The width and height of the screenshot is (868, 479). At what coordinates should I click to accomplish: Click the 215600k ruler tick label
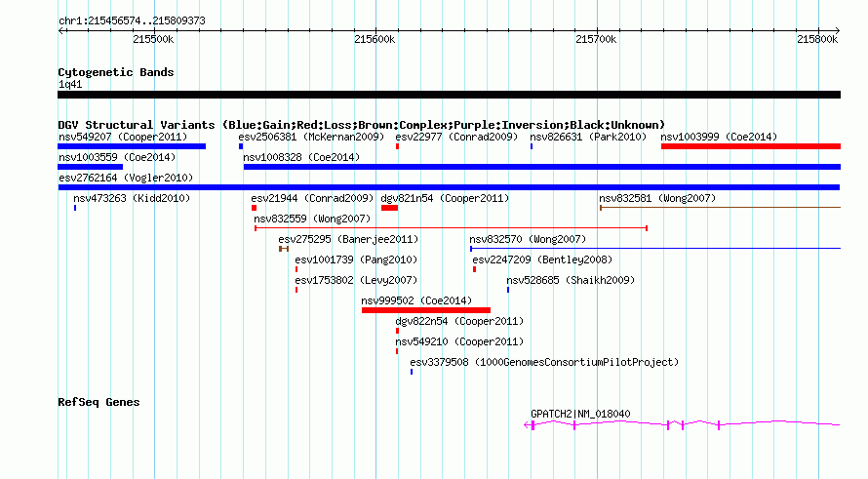pos(375,39)
